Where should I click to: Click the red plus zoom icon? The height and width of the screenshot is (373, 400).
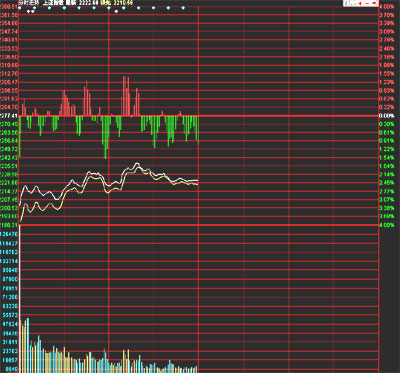(x=360, y=3)
